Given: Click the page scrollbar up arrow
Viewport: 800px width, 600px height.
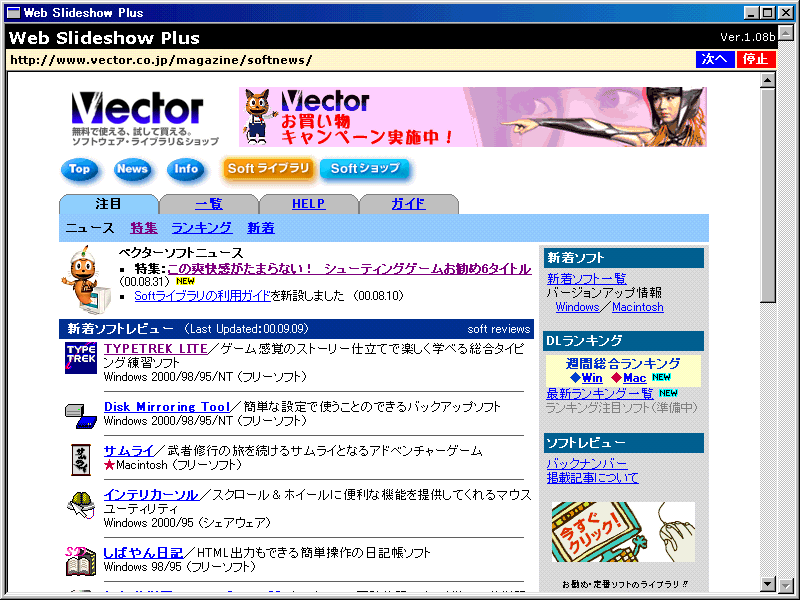Looking at the screenshot, I should point(767,80).
